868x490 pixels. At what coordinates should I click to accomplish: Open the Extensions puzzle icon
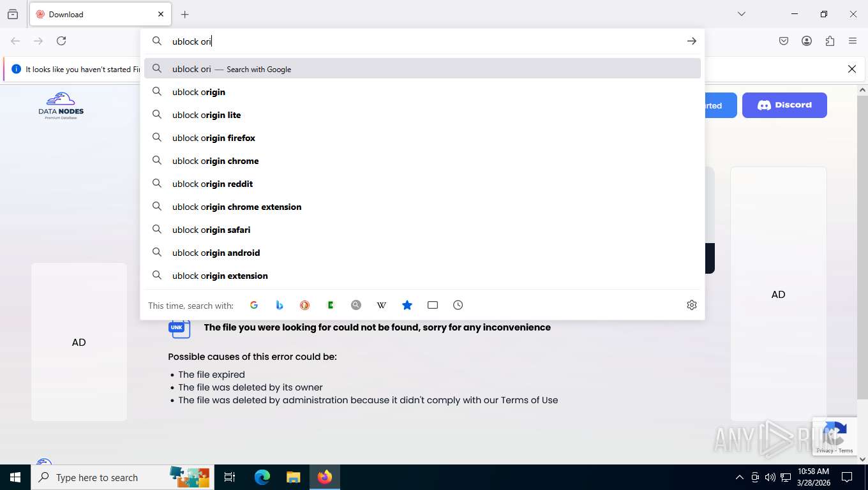830,41
